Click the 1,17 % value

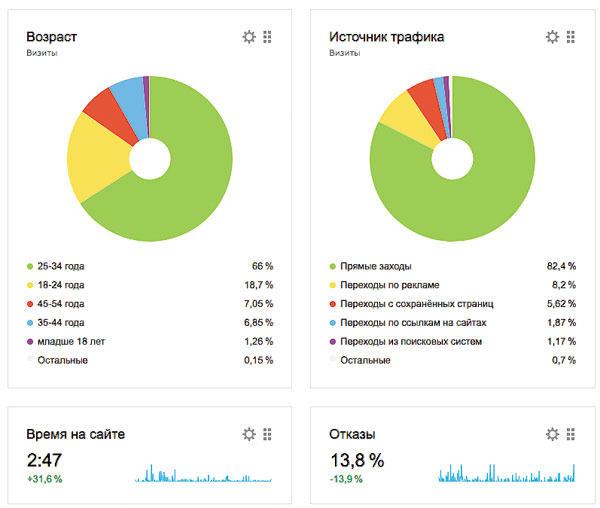point(561,342)
